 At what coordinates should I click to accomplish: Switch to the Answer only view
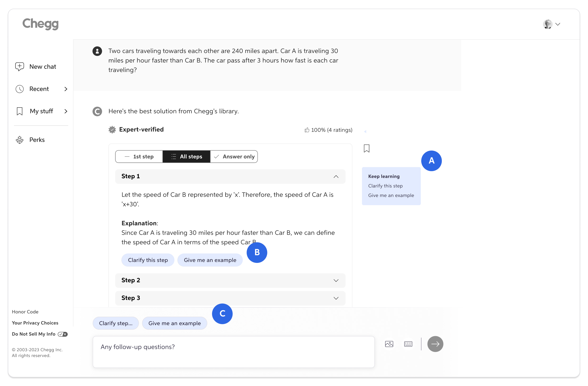point(234,157)
